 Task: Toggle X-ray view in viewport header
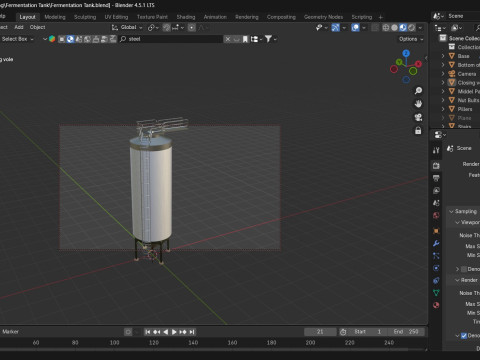[375, 28]
